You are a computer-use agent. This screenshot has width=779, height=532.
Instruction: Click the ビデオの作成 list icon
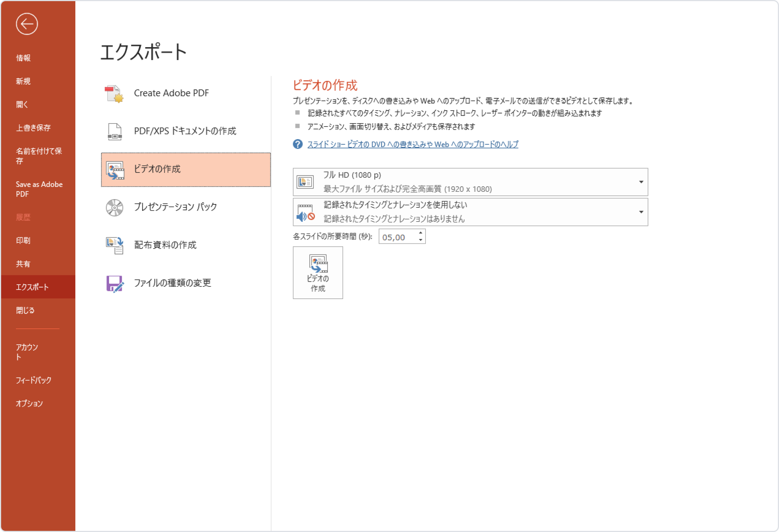(x=115, y=170)
